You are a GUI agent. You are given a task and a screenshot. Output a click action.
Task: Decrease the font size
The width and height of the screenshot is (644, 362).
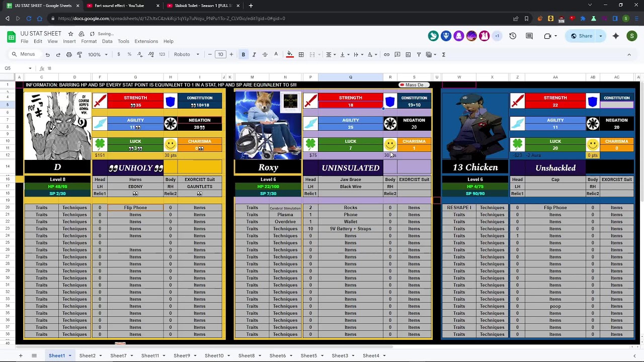click(x=210, y=54)
